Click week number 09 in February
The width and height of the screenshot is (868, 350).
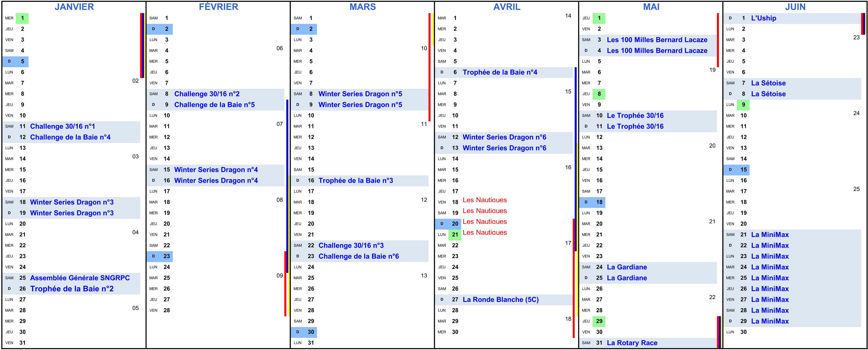coord(280,276)
